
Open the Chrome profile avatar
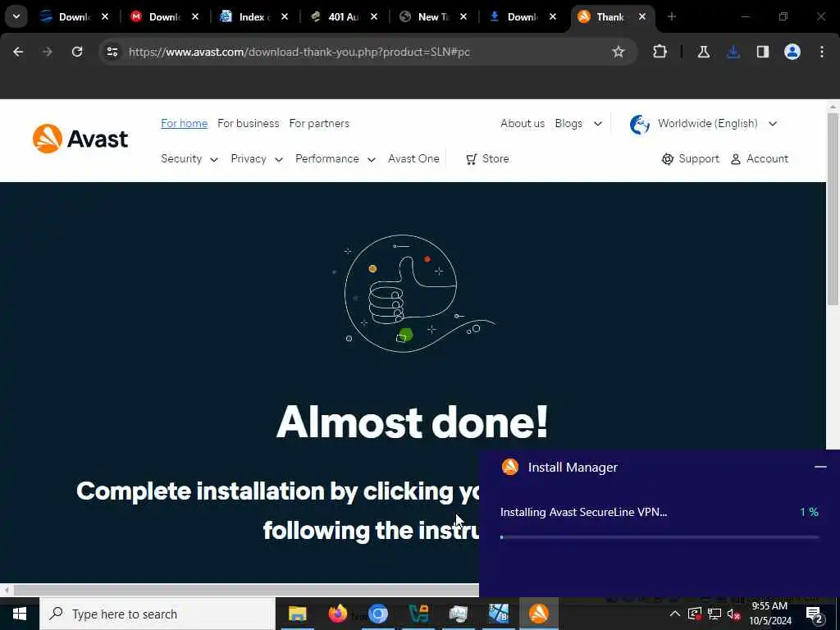[792, 52]
